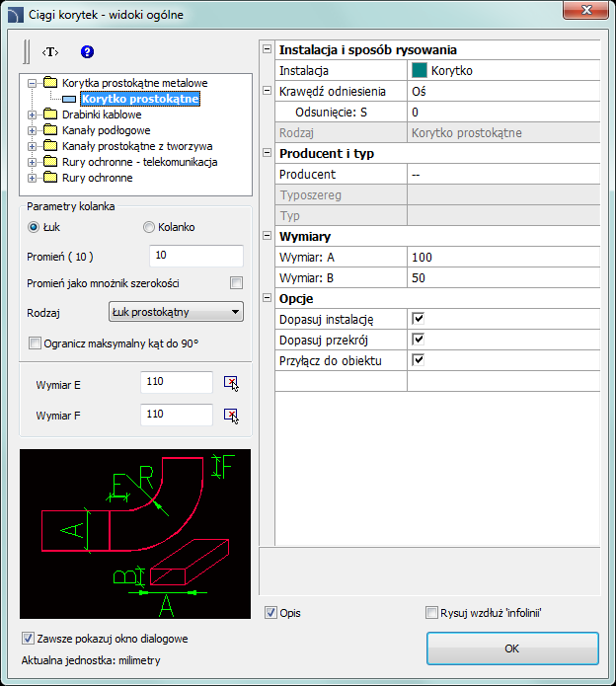The image size is (616, 686).
Task: Collapse Producent i typ section
Action: pyautogui.click(x=267, y=153)
